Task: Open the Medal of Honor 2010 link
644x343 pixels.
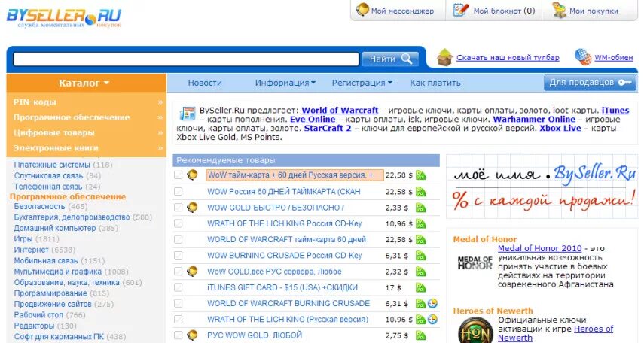Action: 539,249
